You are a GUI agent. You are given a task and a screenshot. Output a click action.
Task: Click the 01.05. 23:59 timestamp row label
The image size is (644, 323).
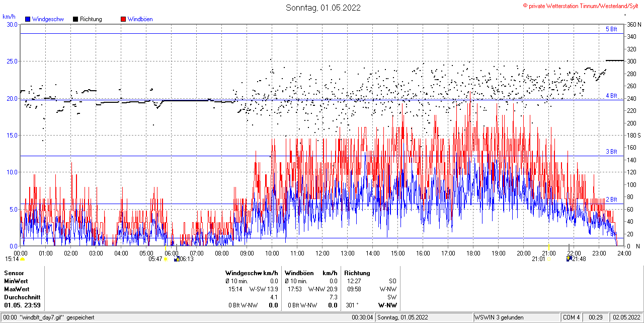coord(22,305)
